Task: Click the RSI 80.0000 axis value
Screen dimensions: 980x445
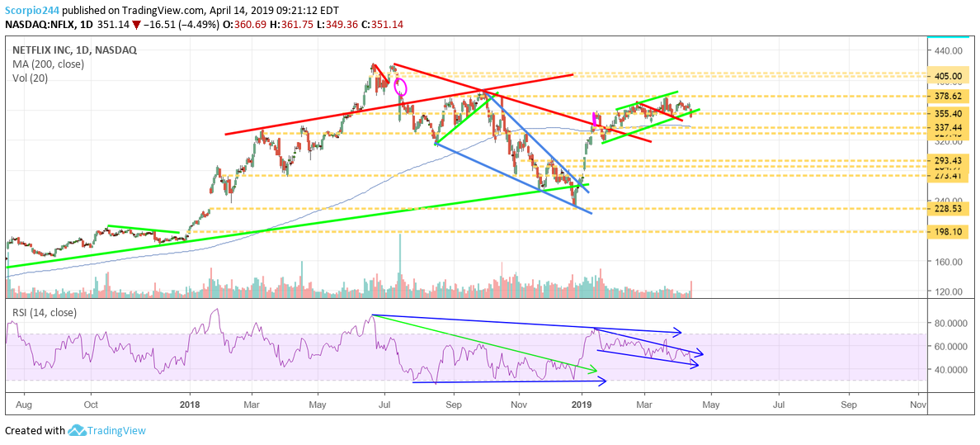Action: pos(953,324)
